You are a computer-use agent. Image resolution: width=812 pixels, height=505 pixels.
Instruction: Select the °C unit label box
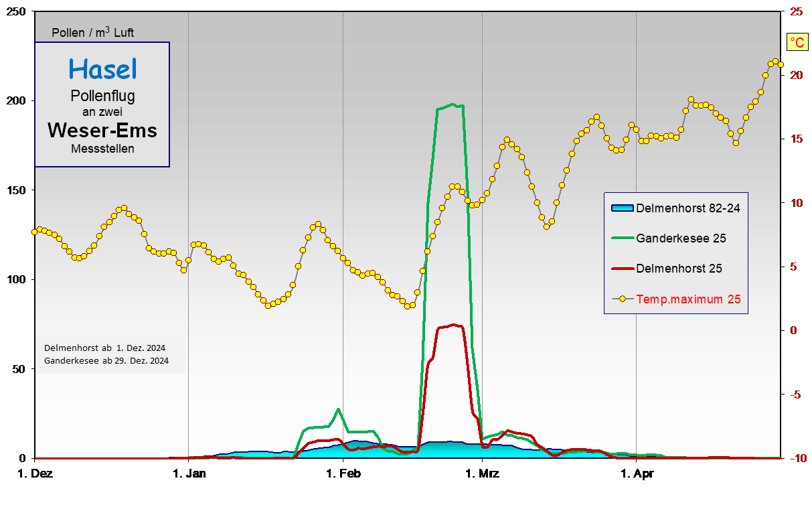pos(797,43)
